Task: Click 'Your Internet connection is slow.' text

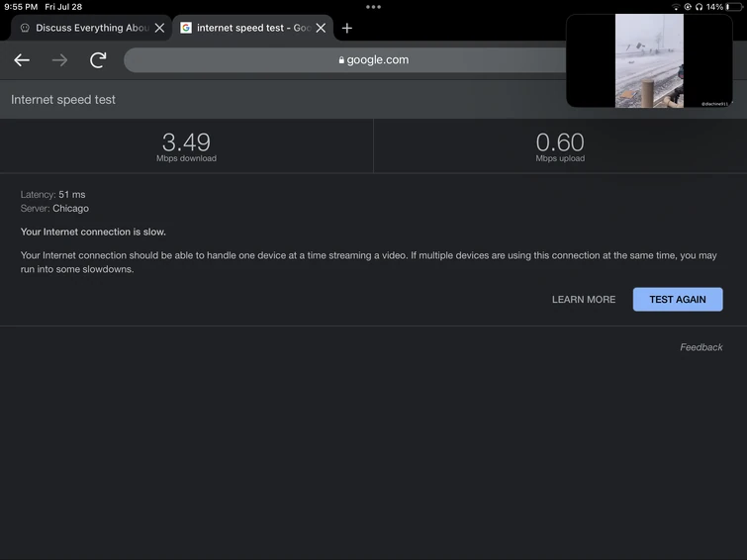Action: [x=93, y=232]
